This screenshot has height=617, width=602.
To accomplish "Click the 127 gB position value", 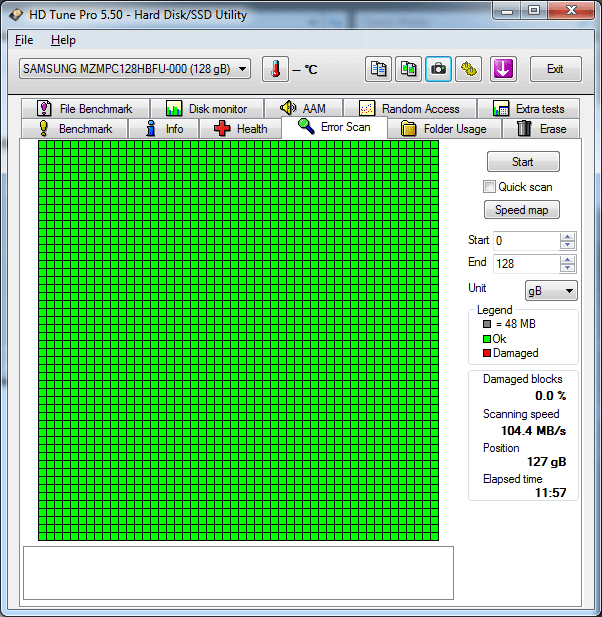I will point(547,462).
